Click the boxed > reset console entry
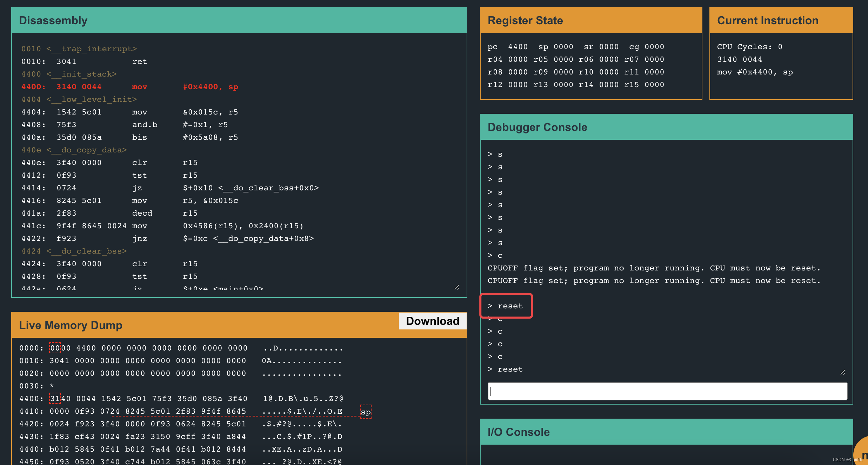 pyautogui.click(x=505, y=306)
